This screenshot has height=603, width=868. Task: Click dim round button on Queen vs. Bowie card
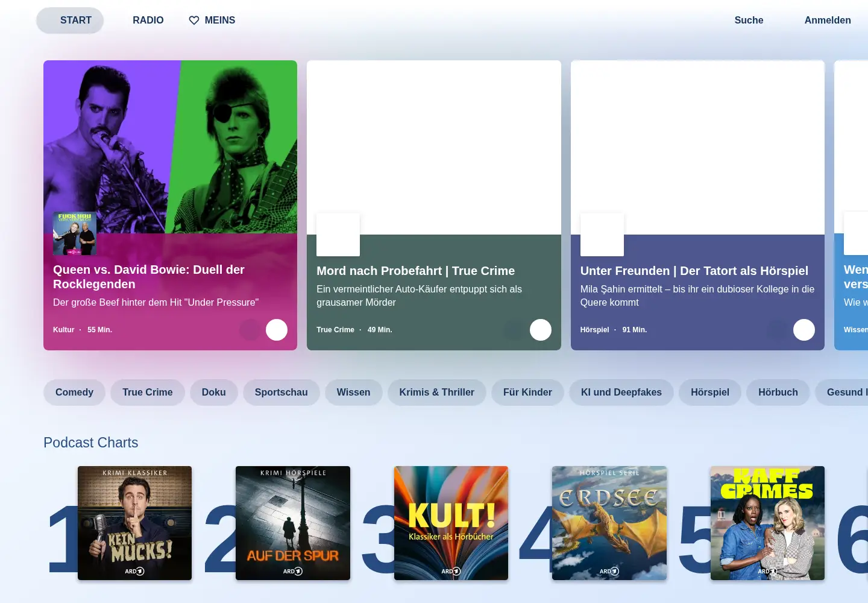pos(250,330)
